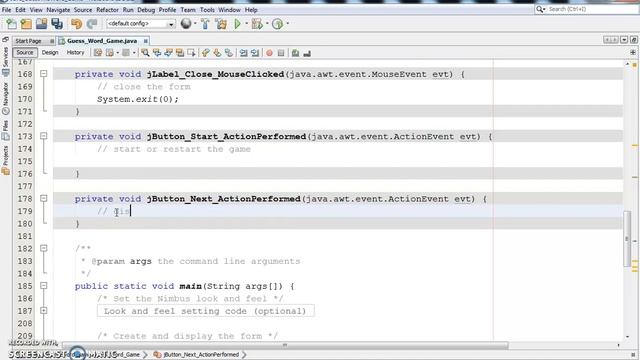Click the Debug Project icon
Image resolution: width=640 pixels, height=360 pixels.
pyautogui.click(x=257, y=24)
